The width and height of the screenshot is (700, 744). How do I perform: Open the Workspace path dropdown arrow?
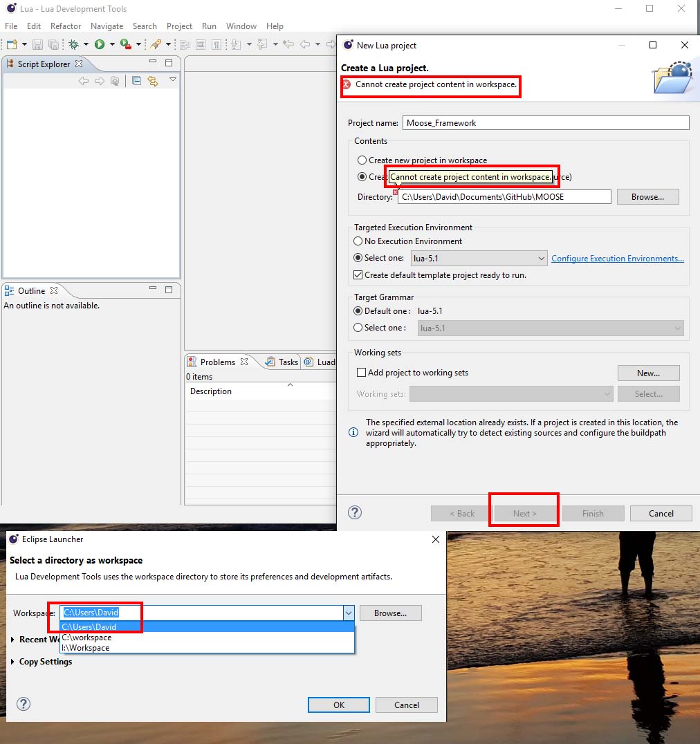[x=349, y=613]
